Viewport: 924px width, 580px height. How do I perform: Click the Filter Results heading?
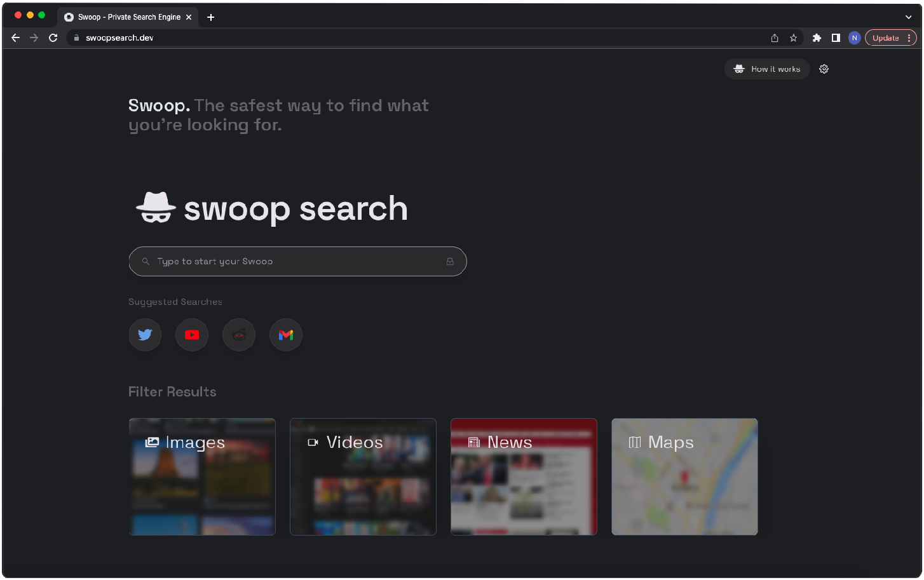[172, 392]
